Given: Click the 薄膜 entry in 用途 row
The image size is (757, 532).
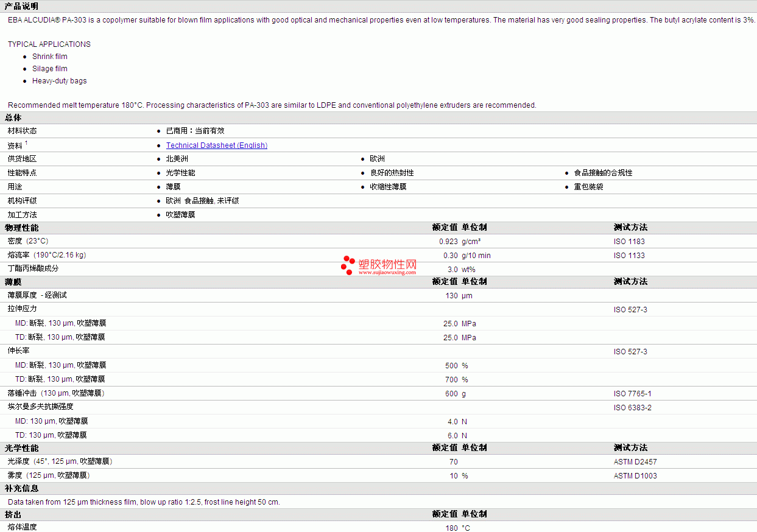Looking at the screenshot, I should [173, 187].
